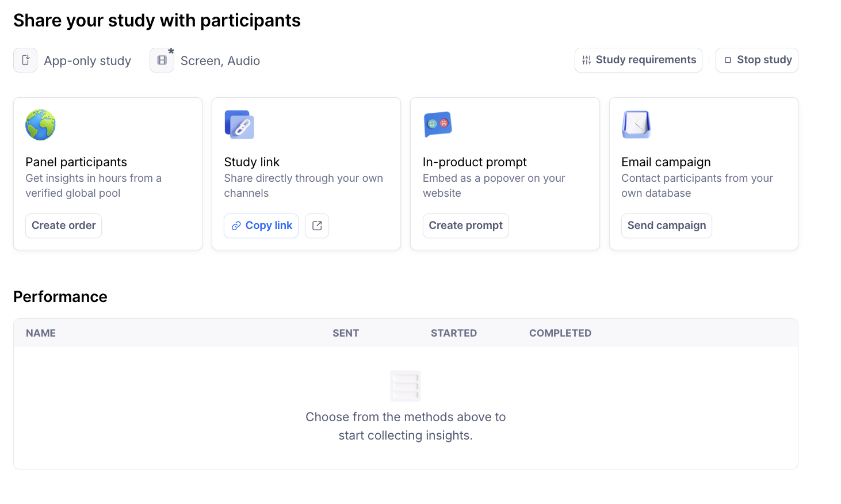Click the App-only study device icon

click(25, 60)
